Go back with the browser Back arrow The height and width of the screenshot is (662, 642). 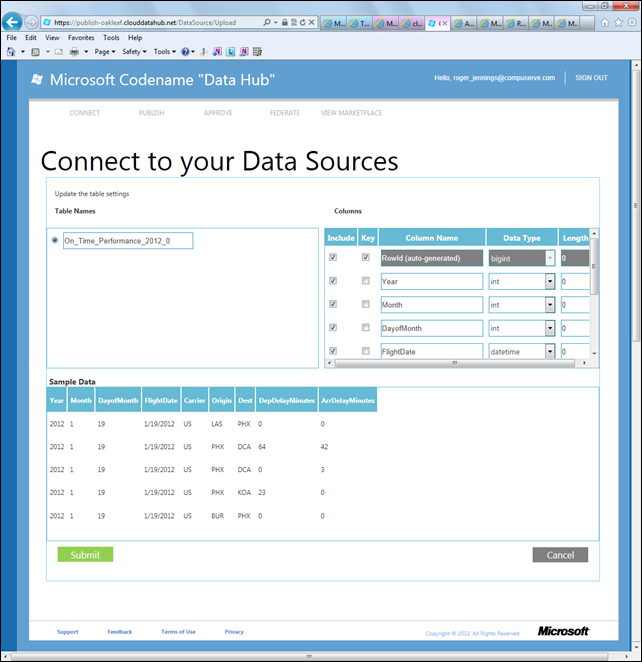(12, 22)
